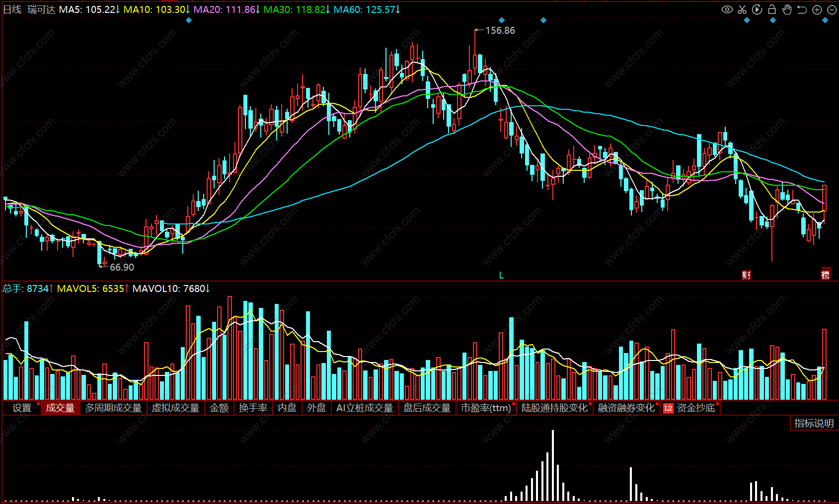Click the undo arrow icon
The height and width of the screenshot is (504, 839).
pyautogui.click(x=802, y=9)
